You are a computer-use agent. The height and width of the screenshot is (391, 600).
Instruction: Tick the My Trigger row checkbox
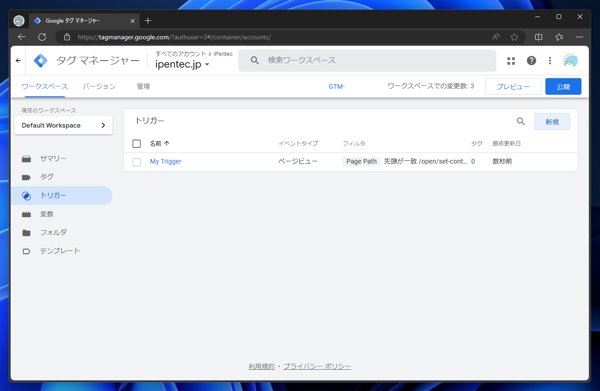[136, 162]
